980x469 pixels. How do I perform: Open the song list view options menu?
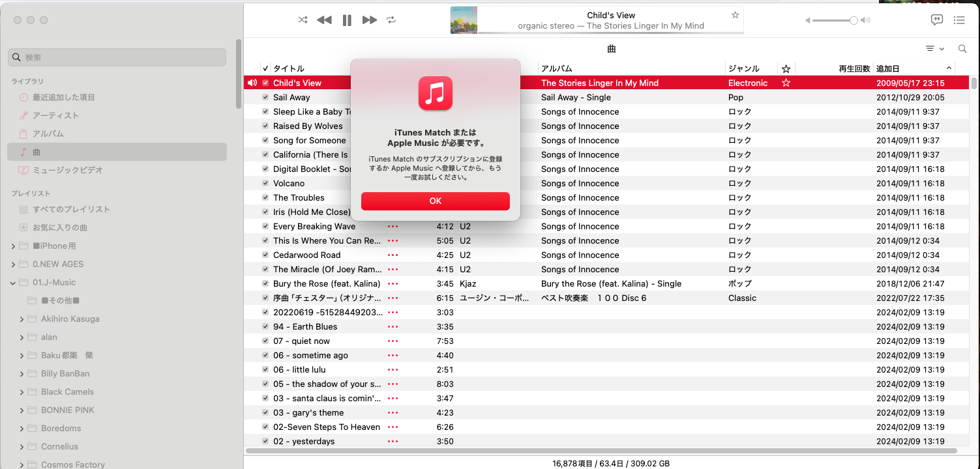(x=934, y=49)
